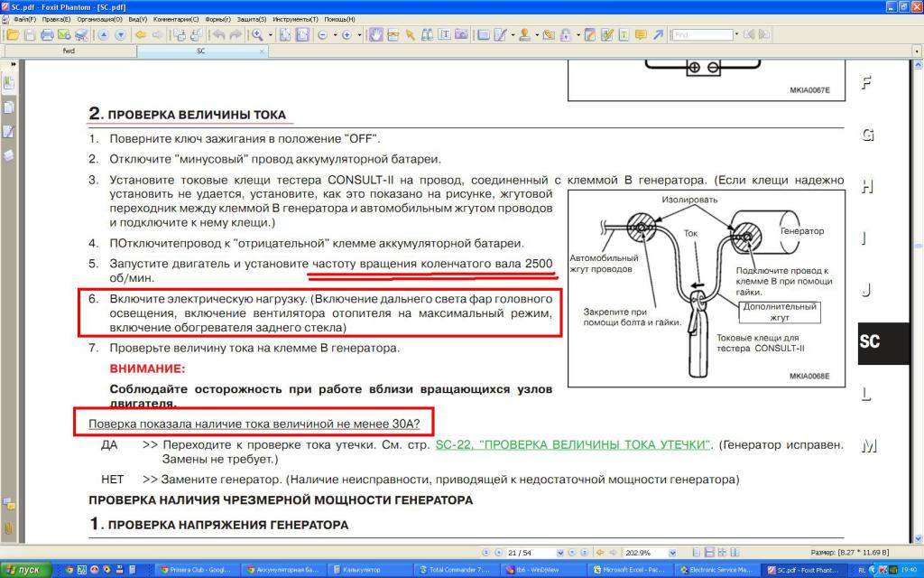Viewport: 924px width, 578px height.
Task: Click the red 'ВНИМАНИЕ:' warning text
Action: click(x=147, y=368)
